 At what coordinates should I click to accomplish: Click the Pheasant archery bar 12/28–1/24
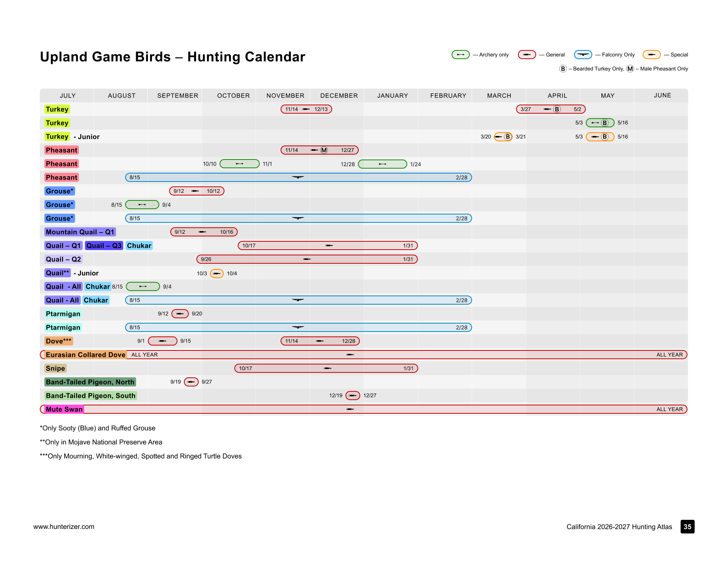click(383, 164)
